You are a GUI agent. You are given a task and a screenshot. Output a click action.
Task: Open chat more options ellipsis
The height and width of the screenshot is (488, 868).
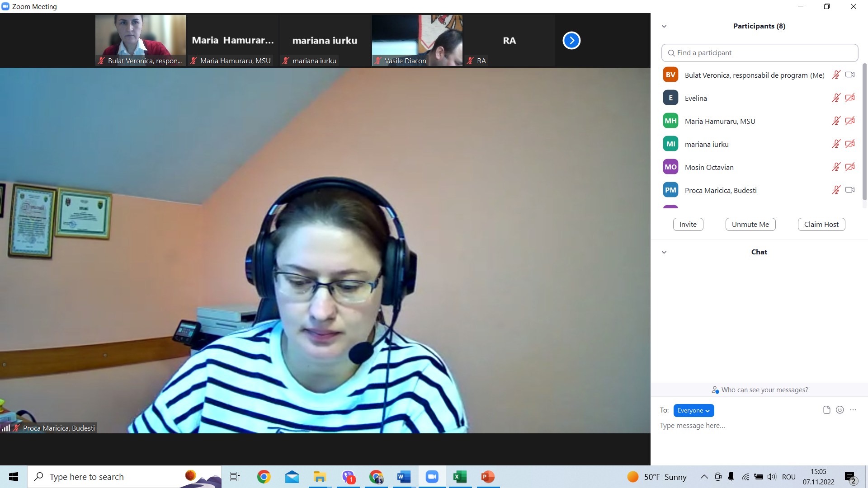(x=853, y=410)
